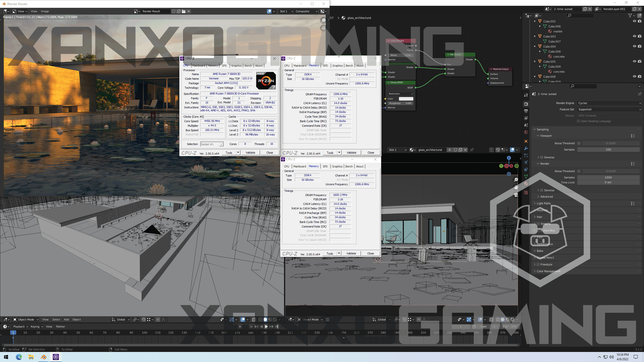This screenshot has height=362, width=644.
Task: Open the Material properties sphere icon
Action: tap(526, 184)
